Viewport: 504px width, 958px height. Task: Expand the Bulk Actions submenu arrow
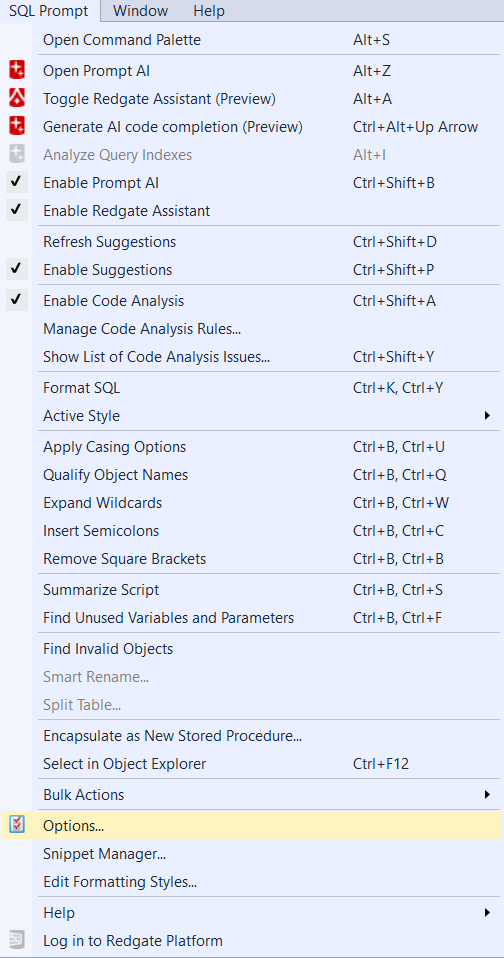tap(487, 794)
